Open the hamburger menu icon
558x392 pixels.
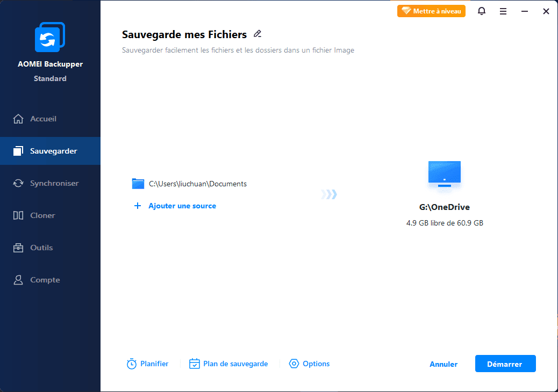pos(503,11)
